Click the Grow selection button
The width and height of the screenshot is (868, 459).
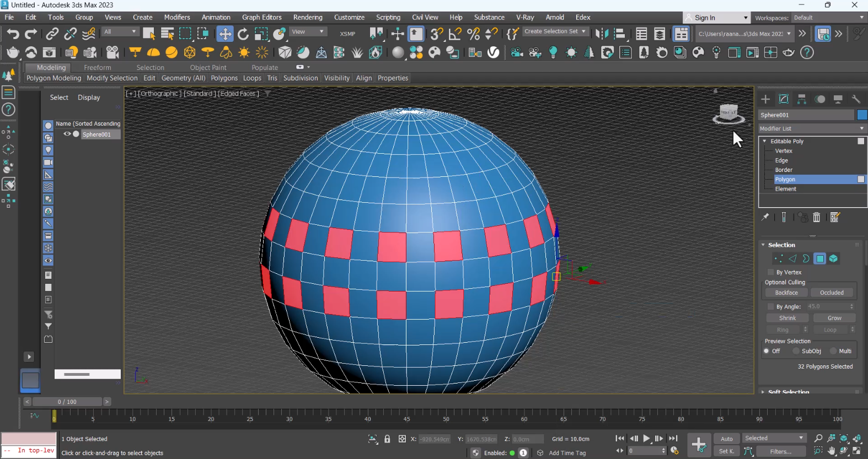[834, 318]
